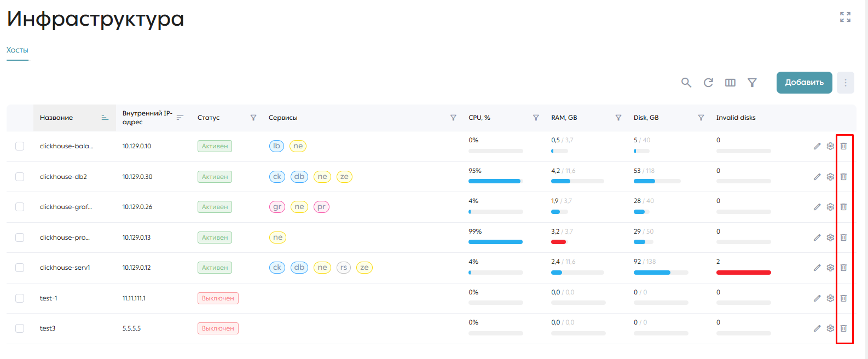Screen dimensions: 868x359
Task: Open the Сервисы column filter
Action: coord(453,118)
